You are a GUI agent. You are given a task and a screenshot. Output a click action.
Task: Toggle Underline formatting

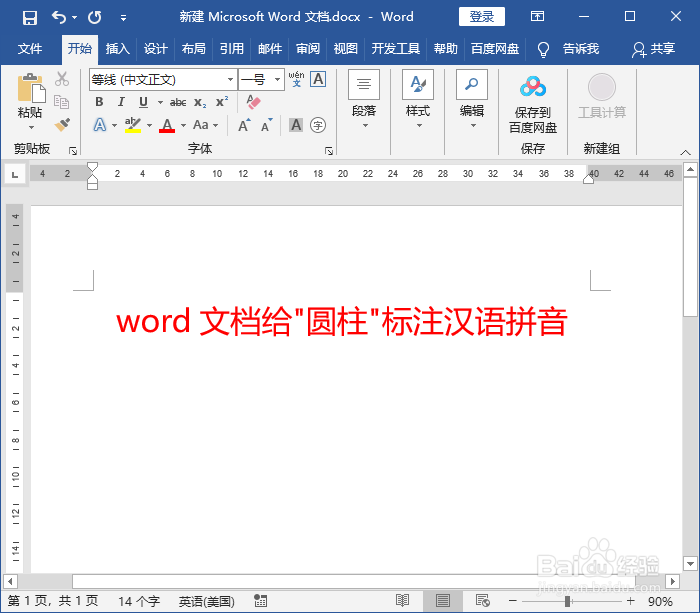tap(143, 102)
